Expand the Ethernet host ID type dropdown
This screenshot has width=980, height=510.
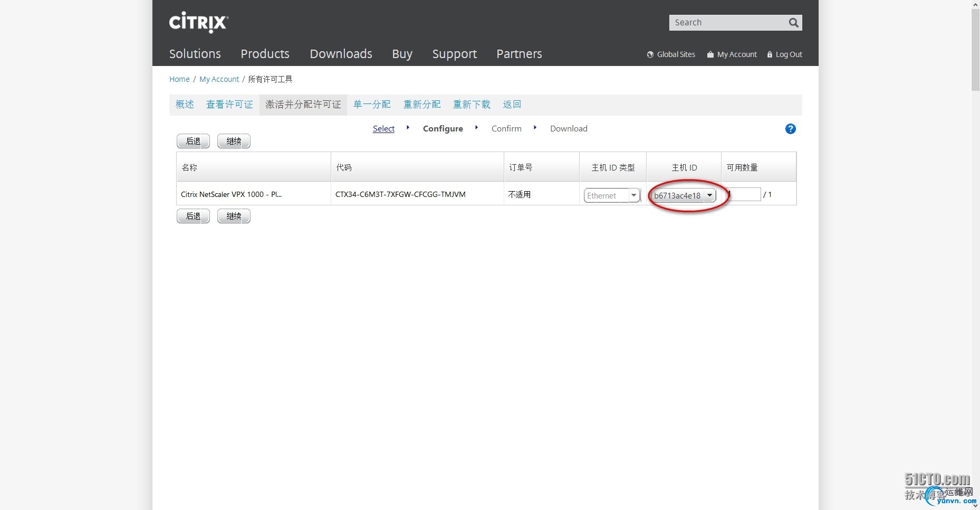click(x=612, y=195)
